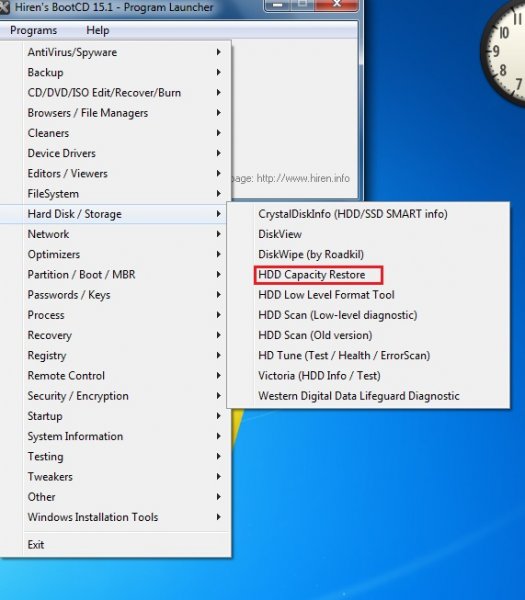
Task: Launch CrystalDiskInfo (HDD/SSD SMART info)
Action: pos(368,214)
